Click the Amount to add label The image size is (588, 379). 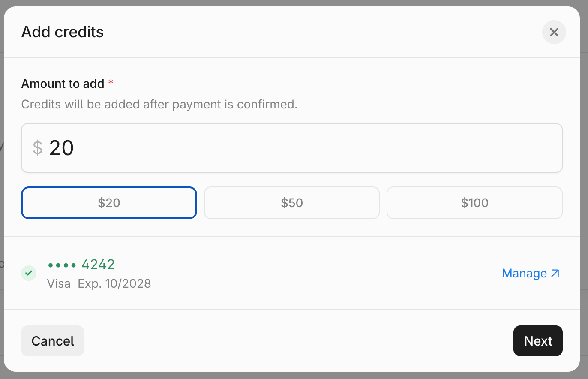(x=63, y=84)
